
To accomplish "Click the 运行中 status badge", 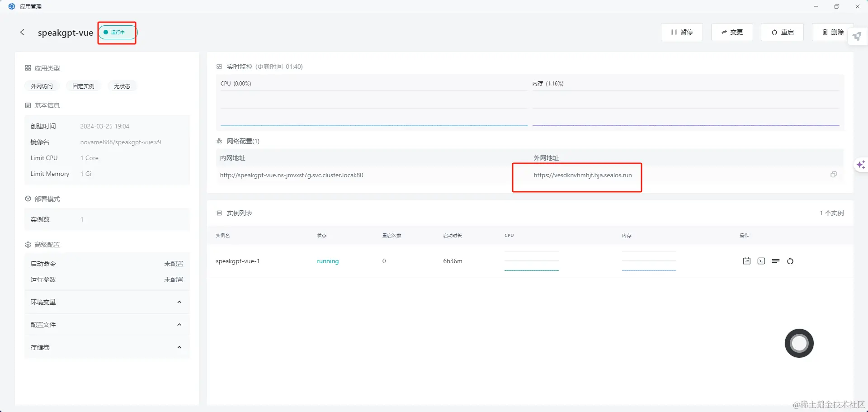I will click(118, 33).
